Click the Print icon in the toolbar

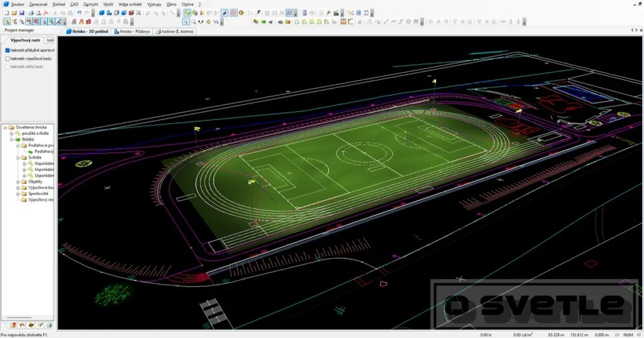click(x=31, y=13)
